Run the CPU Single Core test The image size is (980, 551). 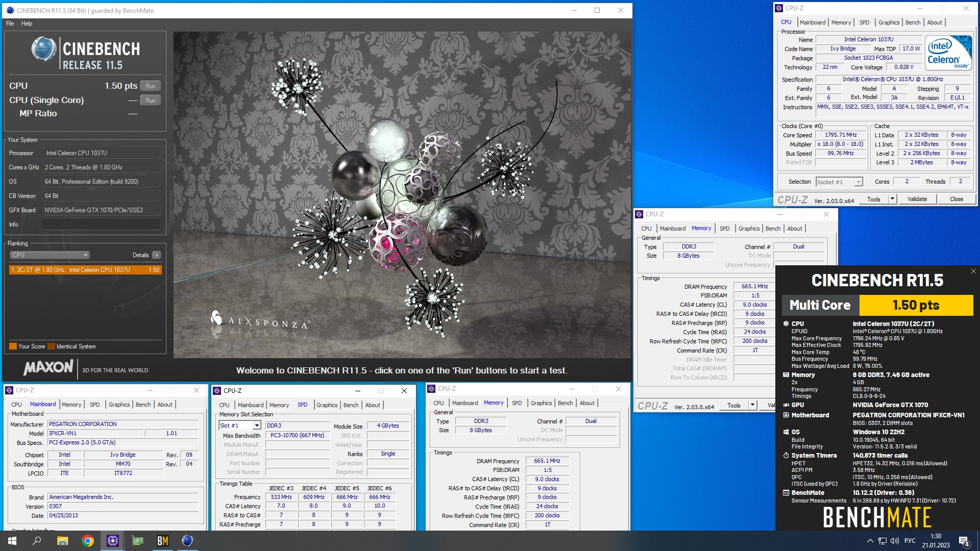coord(150,101)
